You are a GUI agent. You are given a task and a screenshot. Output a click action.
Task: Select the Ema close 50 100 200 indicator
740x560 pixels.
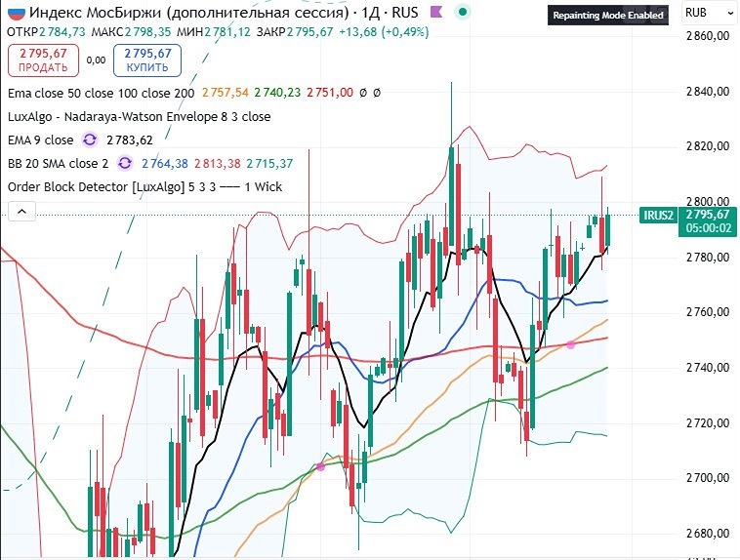click(x=101, y=93)
